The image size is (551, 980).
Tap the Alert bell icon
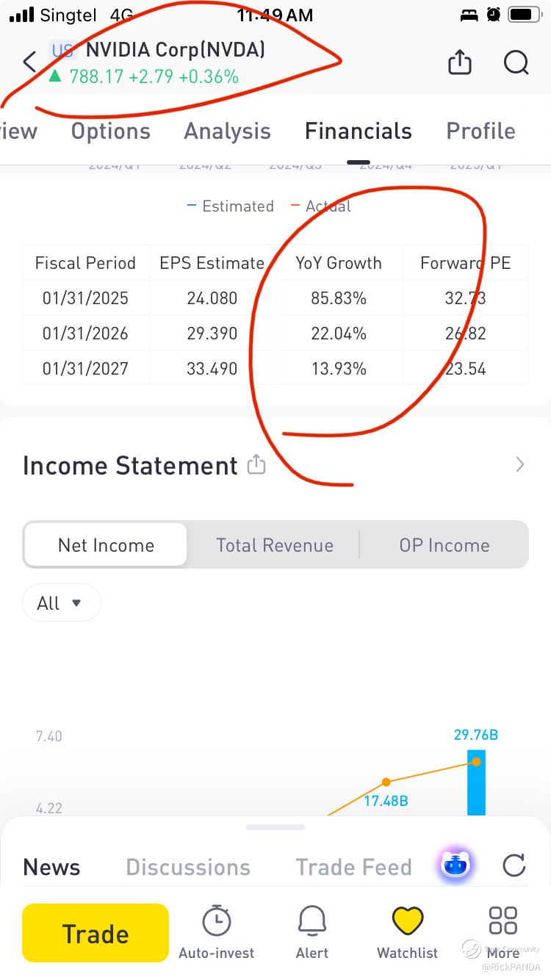tap(312, 921)
